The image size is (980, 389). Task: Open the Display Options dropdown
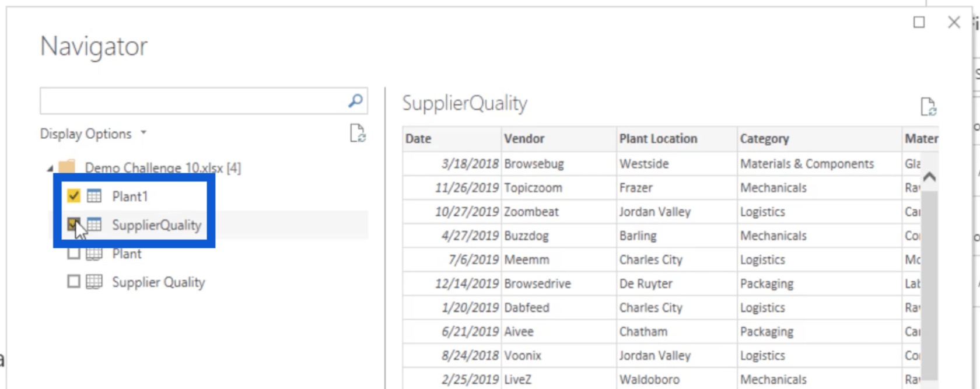point(93,134)
